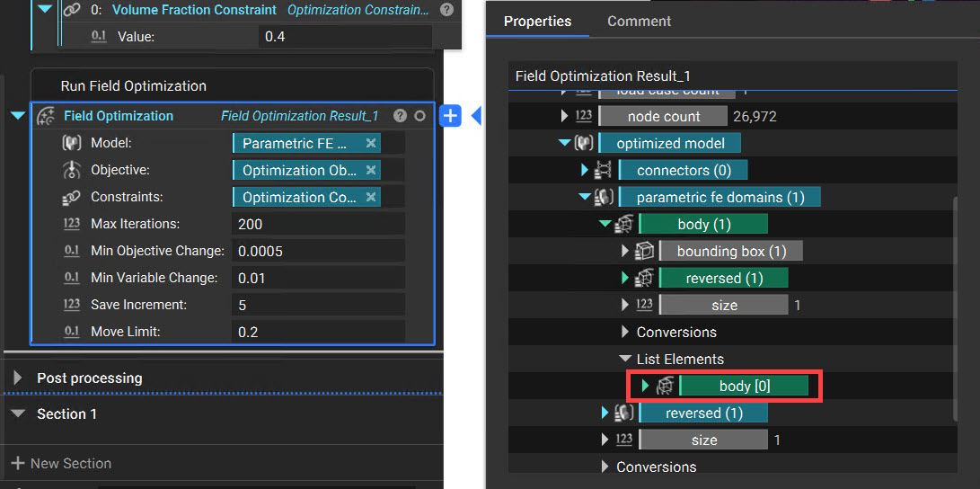Click the body [0] mesh icon
Screen dimensions: 980x489
click(666, 387)
